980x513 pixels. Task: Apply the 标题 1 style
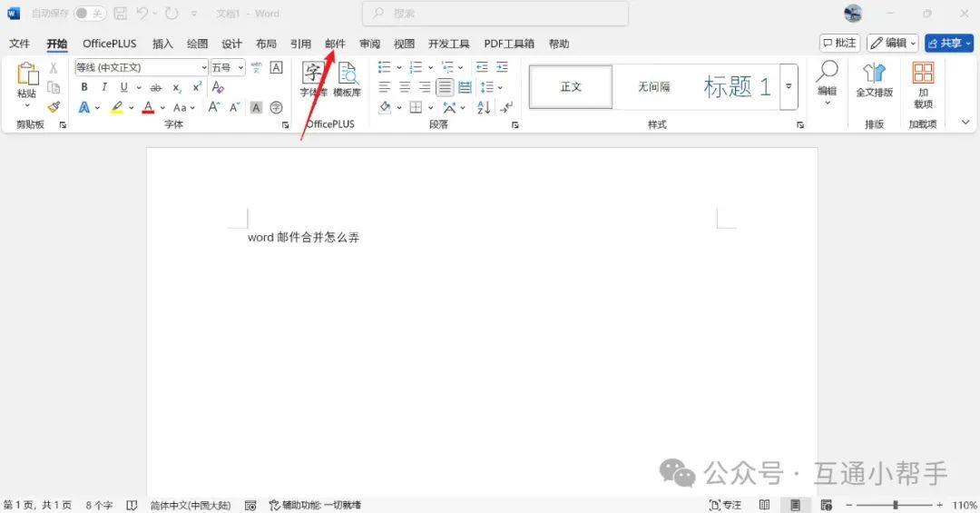pos(736,87)
